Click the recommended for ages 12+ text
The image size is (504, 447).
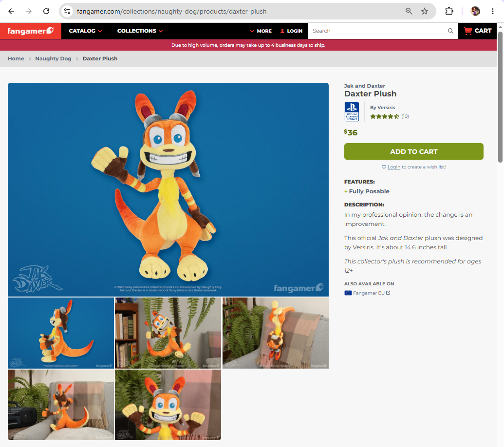(413, 266)
